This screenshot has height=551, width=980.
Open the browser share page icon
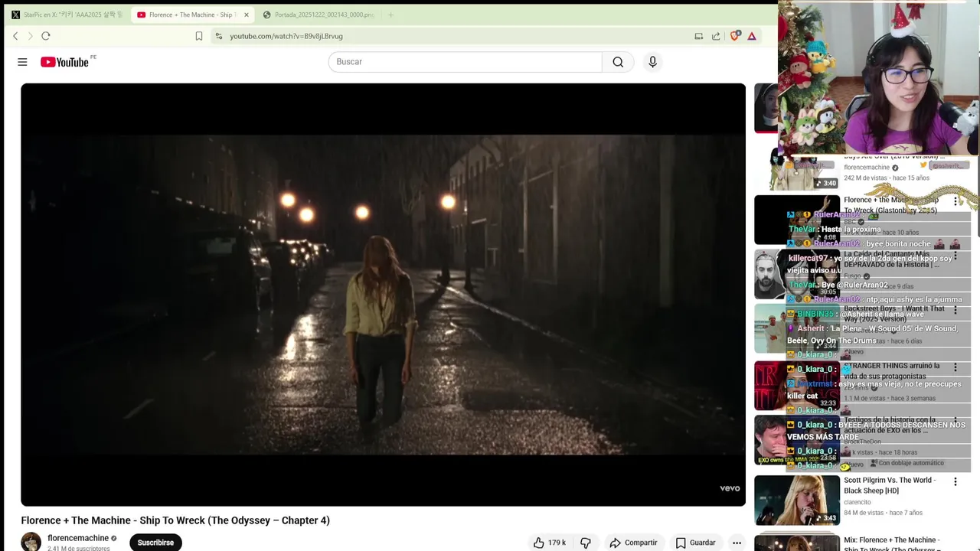tap(716, 36)
